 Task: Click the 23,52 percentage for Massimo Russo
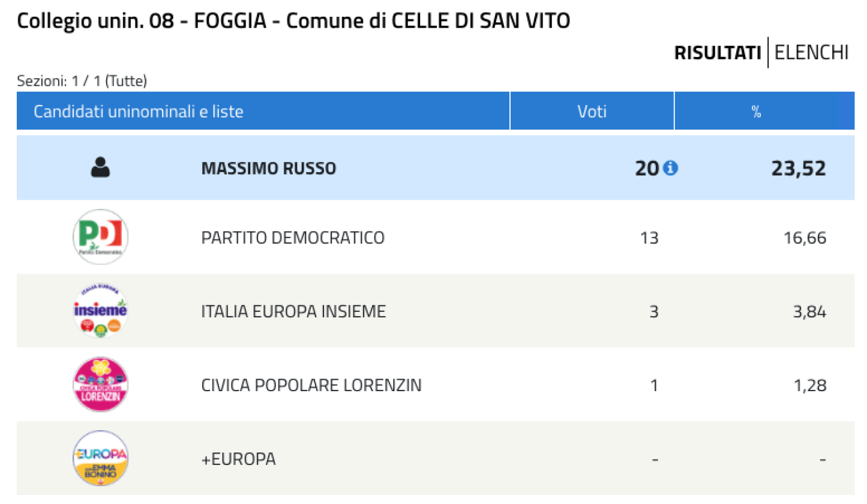click(x=799, y=169)
